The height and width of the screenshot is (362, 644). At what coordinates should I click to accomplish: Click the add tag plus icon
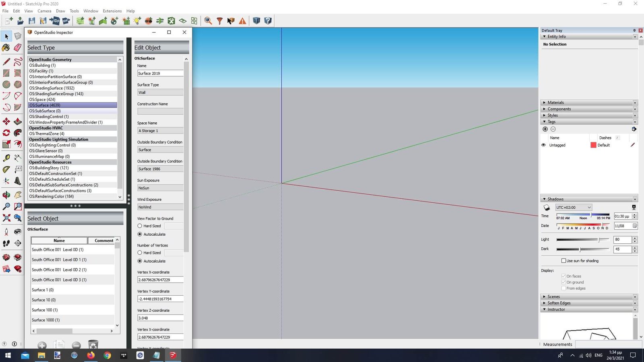pos(545,129)
